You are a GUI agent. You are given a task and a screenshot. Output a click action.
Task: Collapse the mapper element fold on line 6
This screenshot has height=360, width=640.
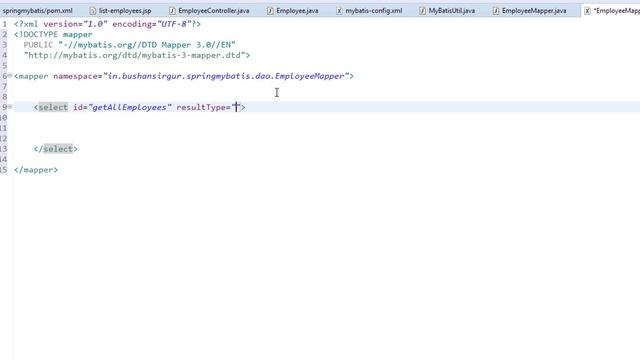point(10,76)
